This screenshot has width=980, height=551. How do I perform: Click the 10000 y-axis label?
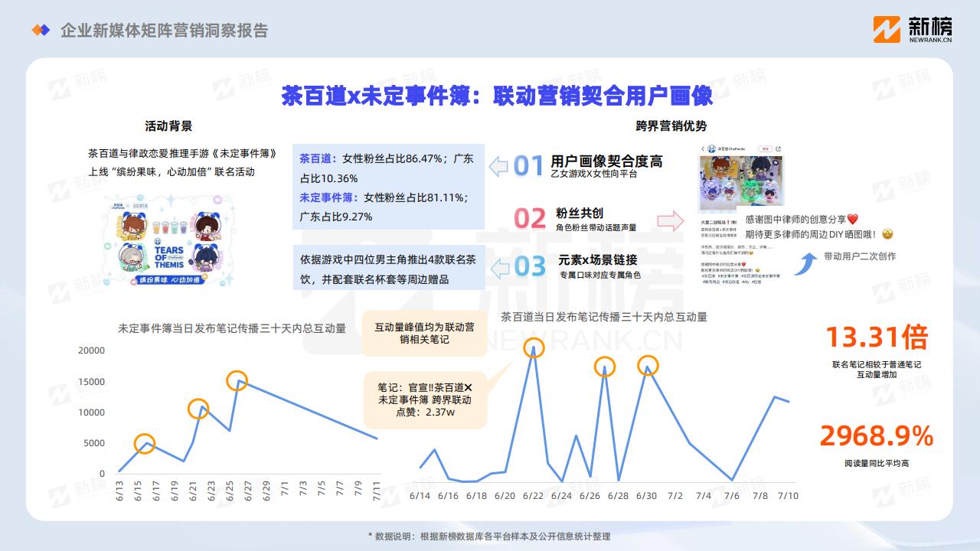(x=91, y=412)
